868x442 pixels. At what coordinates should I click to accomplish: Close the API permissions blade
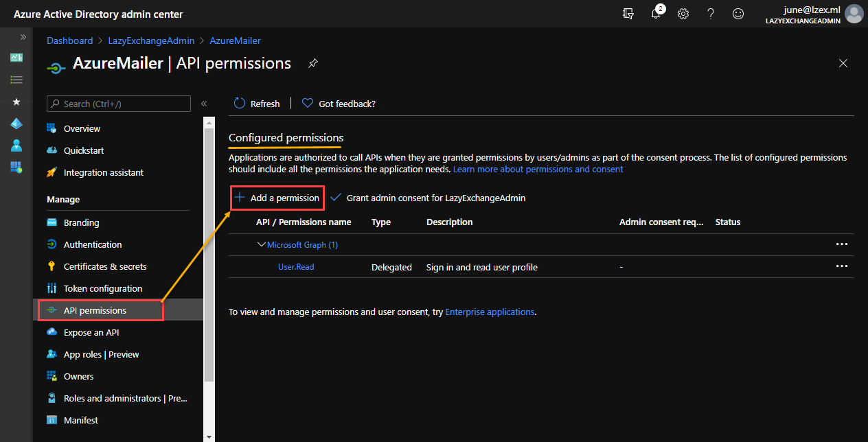pyautogui.click(x=843, y=64)
